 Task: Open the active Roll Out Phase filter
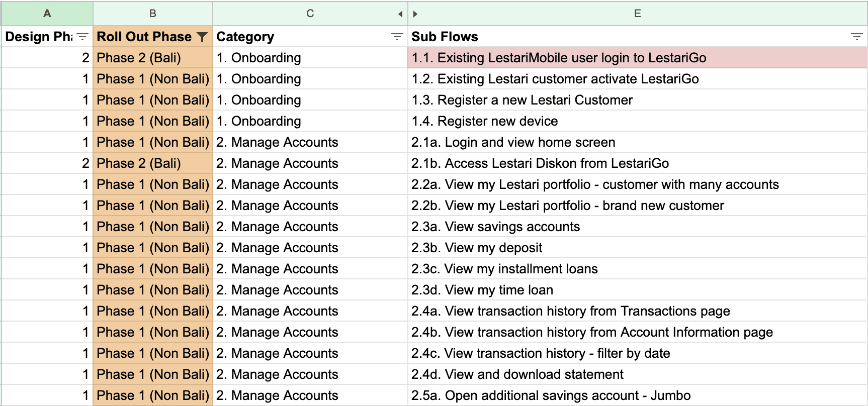(x=202, y=37)
